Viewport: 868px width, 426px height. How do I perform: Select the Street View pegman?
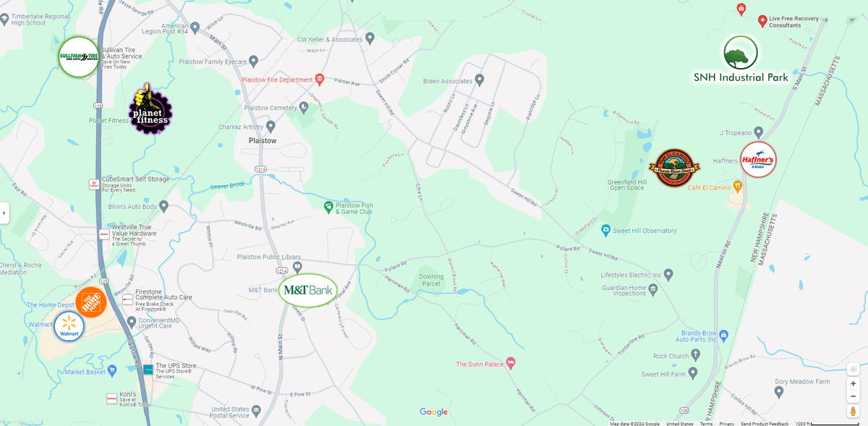pos(853,411)
